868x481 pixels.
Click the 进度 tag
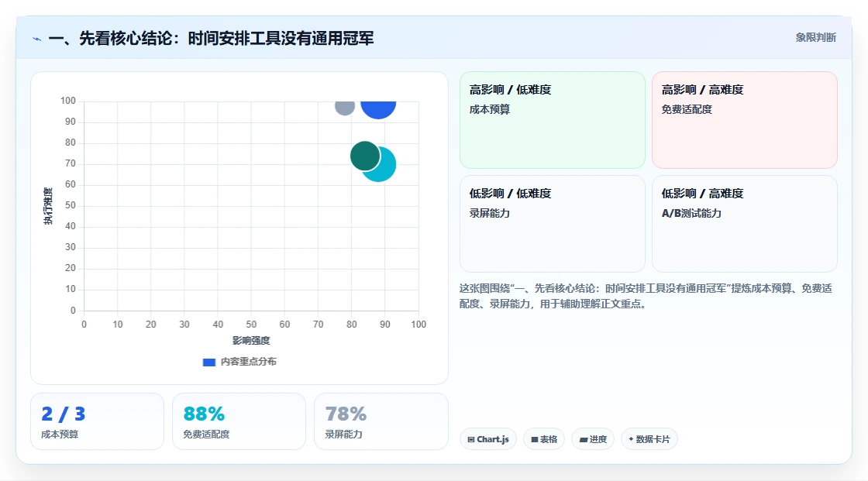pos(593,439)
